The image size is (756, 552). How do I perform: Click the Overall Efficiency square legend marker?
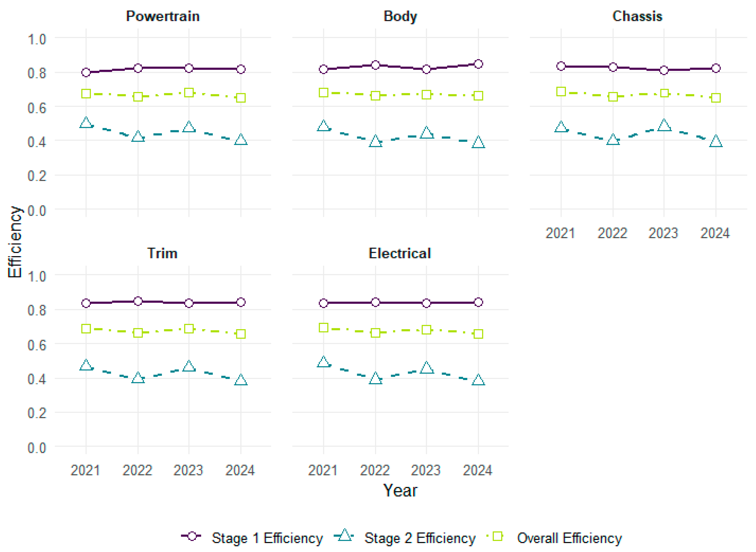click(498, 536)
